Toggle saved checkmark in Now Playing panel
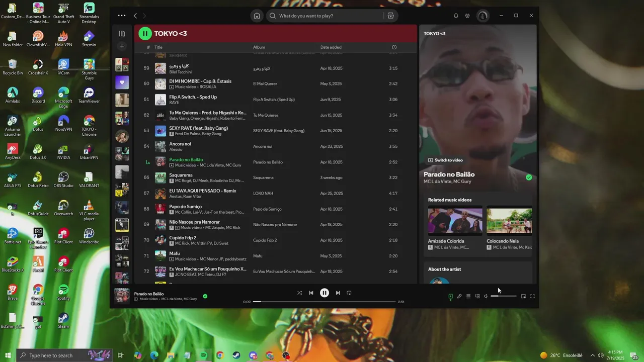Screen dimensions: 644x362 [x=529, y=177]
